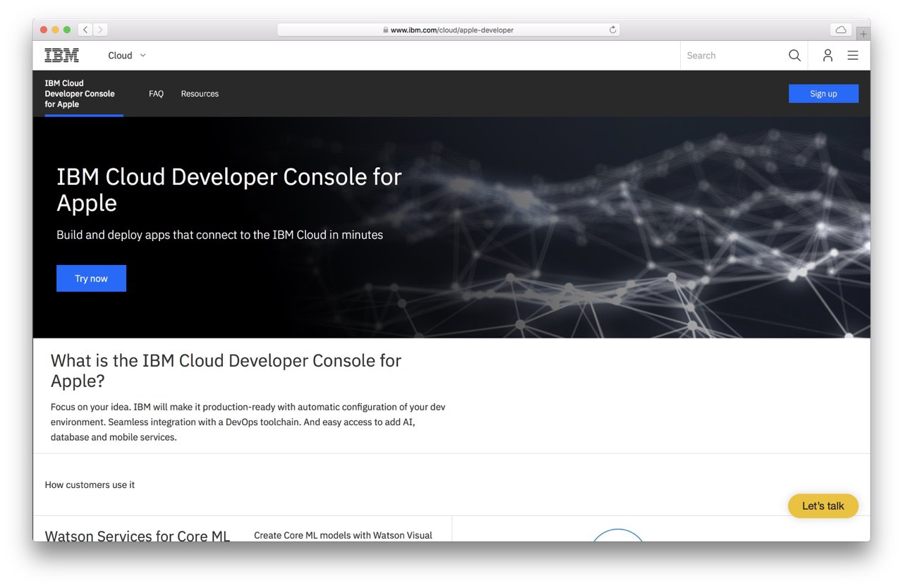Minimize the Safari window with the yellow button
The image size is (903, 588).
click(x=56, y=30)
